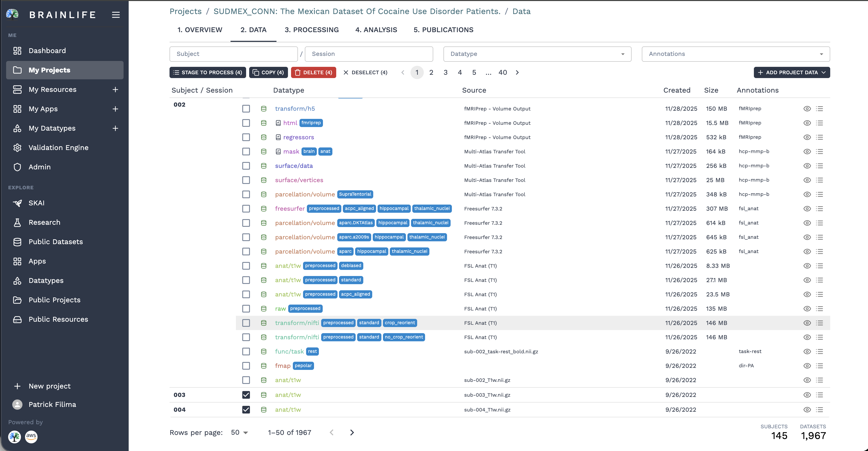Click note icon beside html datatype
Viewport: 868px width, 451px height.
tap(278, 123)
